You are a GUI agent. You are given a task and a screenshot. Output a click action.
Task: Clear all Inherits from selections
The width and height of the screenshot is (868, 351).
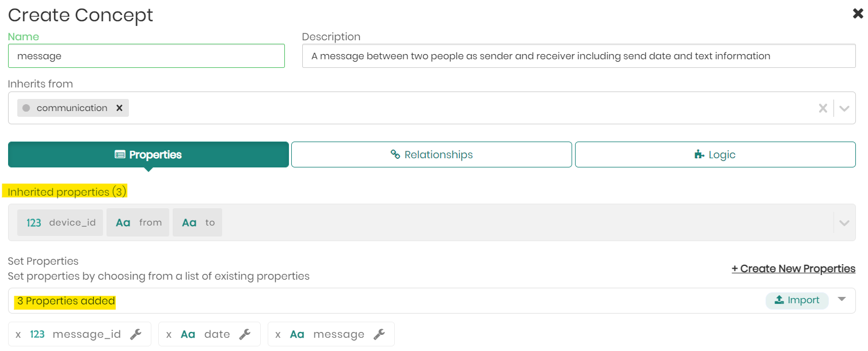pyautogui.click(x=823, y=108)
